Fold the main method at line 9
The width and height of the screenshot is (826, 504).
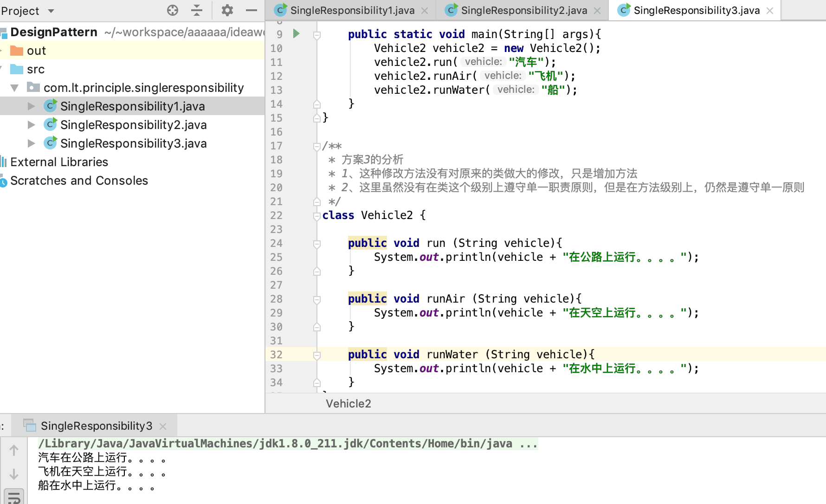[x=317, y=35]
